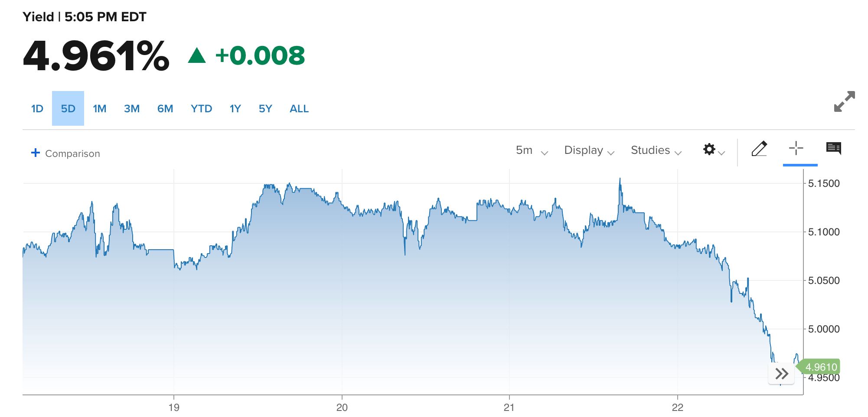The height and width of the screenshot is (417, 868).
Task: Open the 5m interval dropdown
Action: click(532, 150)
